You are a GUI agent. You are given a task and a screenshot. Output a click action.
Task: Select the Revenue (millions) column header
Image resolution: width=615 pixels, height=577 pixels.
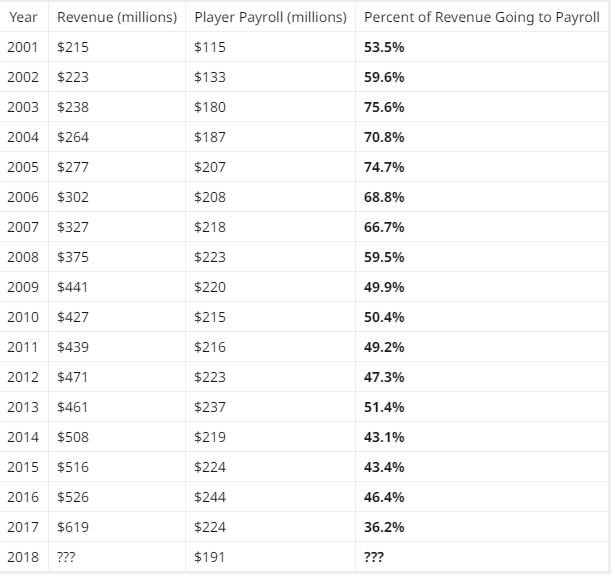coord(117,18)
